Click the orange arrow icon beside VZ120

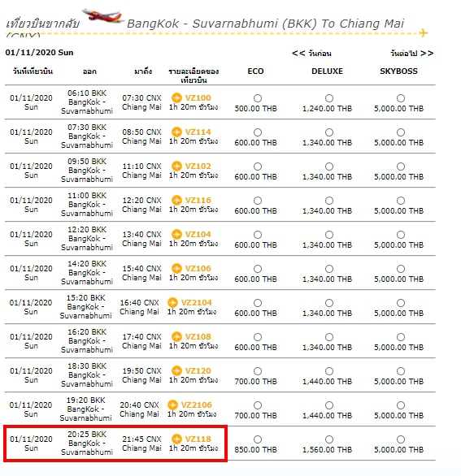pyautogui.click(x=176, y=370)
